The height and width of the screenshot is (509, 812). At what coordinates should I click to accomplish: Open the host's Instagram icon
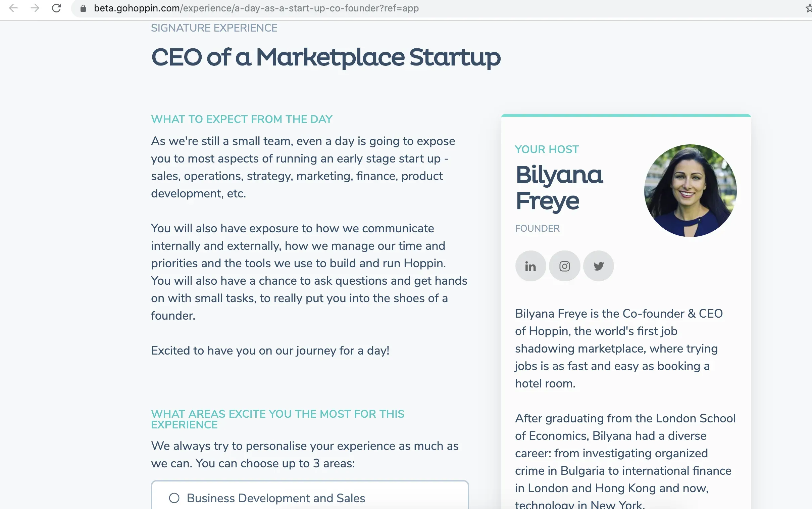tap(564, 266)
